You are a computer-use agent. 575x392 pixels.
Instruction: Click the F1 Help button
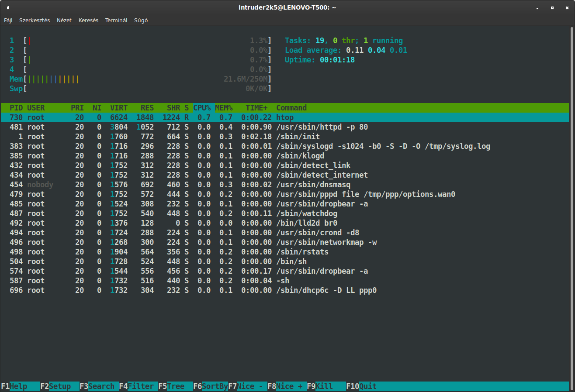21,386
